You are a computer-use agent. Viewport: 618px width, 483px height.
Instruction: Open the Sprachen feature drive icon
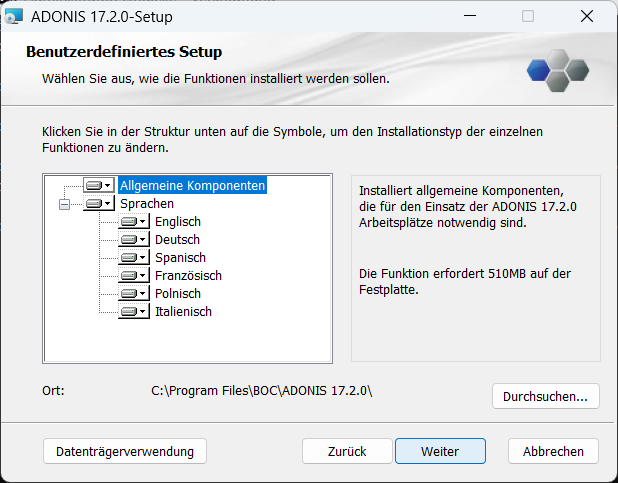[x=98, y=204]
